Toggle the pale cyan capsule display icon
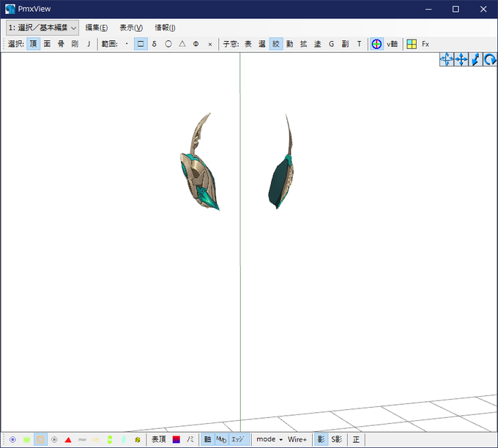The image size is (498, 448). point(124,440)
